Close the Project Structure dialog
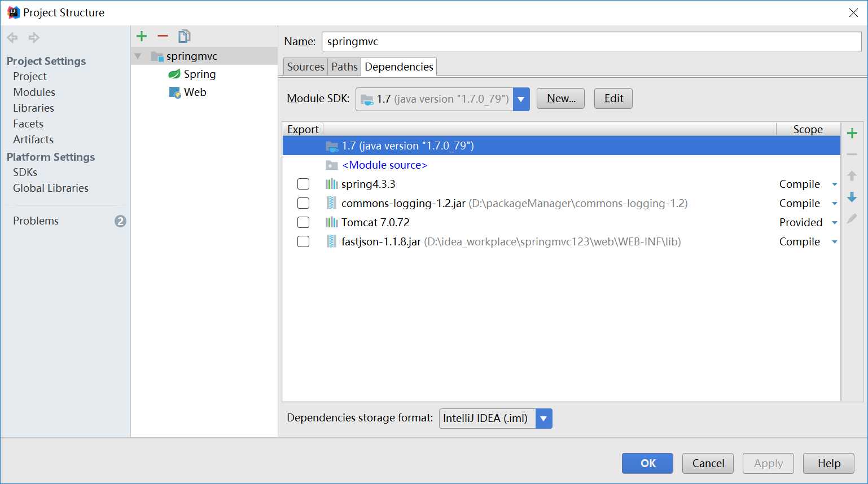The image size is (868, 484). click(x=853, y=12)
